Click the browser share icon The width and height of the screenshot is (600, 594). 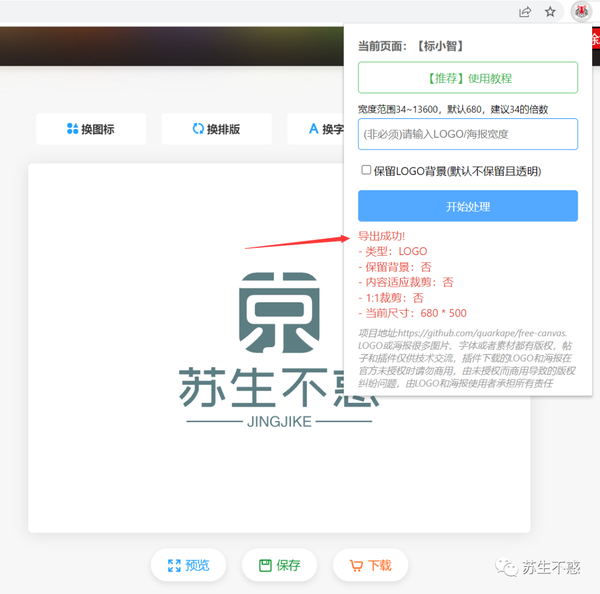pyautogui.click(x=525, y=12)
